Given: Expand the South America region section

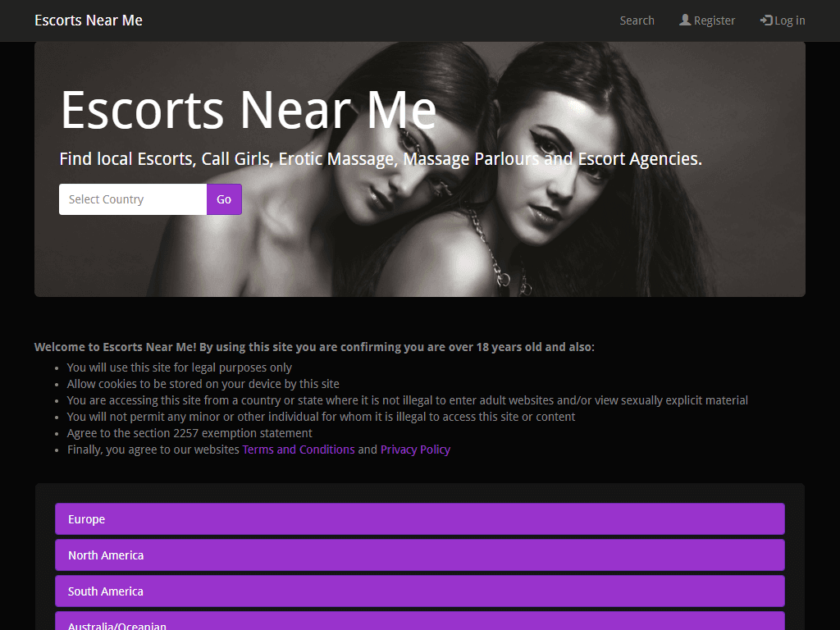Looking at the screenshot, I should point(419,591).
